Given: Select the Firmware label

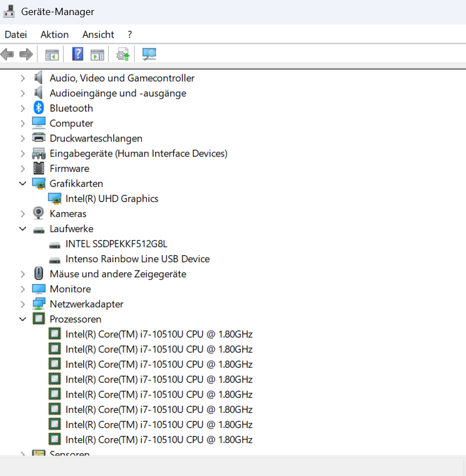Looking at the screenshot, I should point(69,169).
